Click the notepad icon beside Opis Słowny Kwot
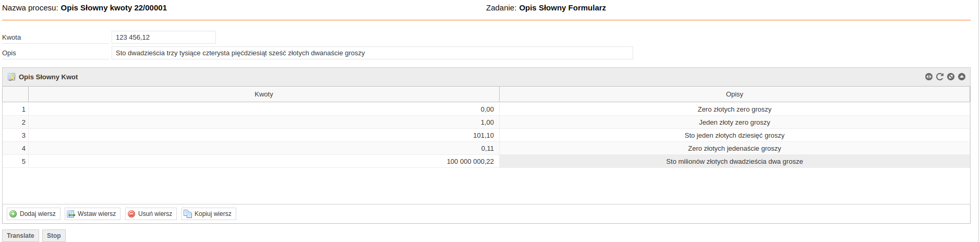Screen dimensions: 980x242 point(11,77)
